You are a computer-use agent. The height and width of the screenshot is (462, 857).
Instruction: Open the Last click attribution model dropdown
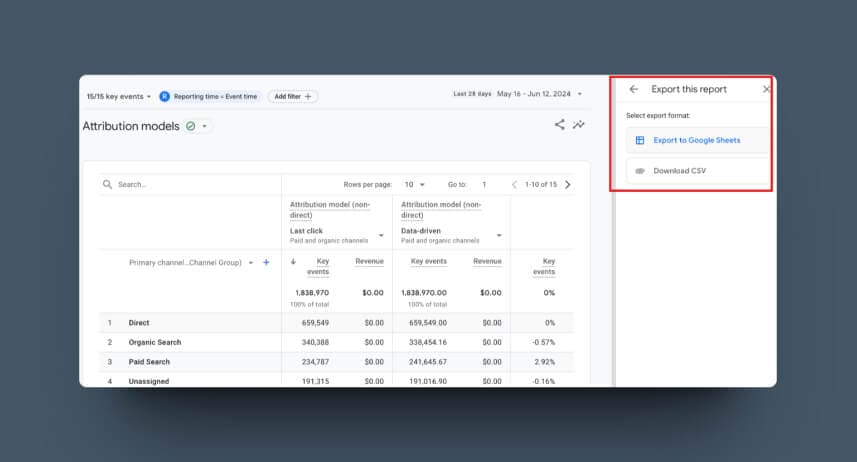point(381,235)
